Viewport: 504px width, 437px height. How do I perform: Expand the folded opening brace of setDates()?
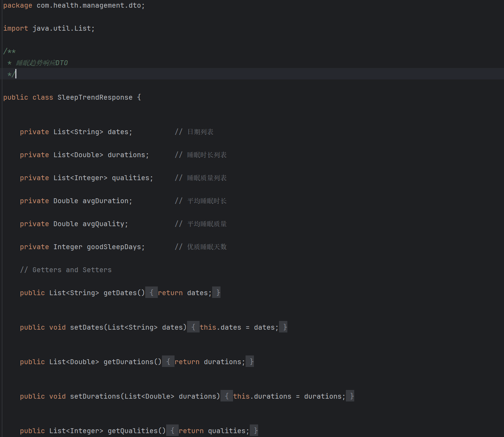click(193, 327)
